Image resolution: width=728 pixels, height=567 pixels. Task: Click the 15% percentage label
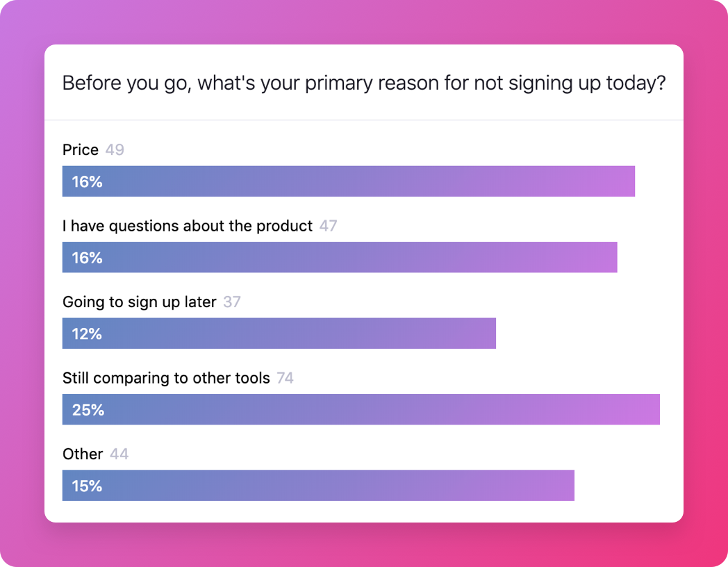tap(87, 486)
